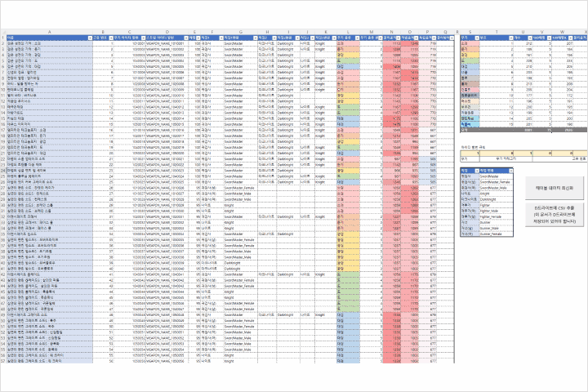
Task: Open filter dropdown in column A header
Action: pyautogui.click(x=90, y=38)
